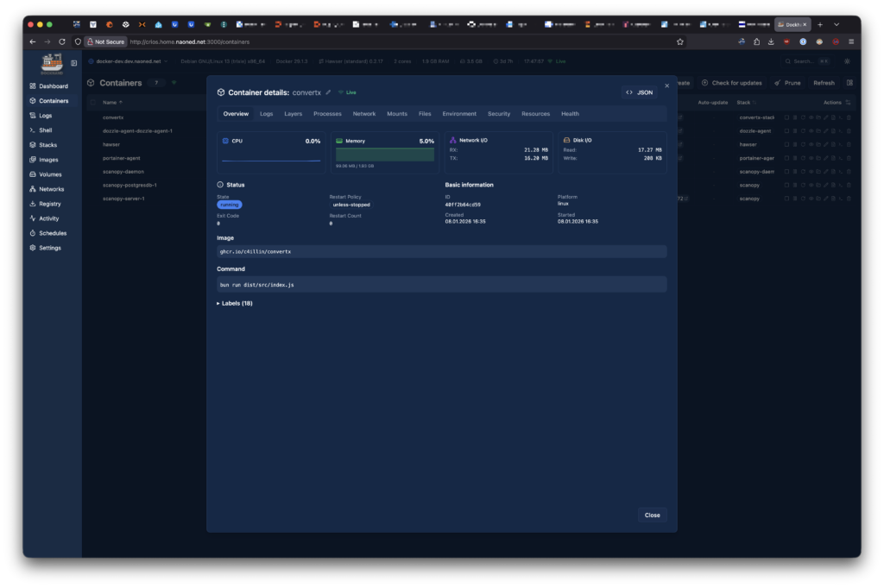Expand the Labels (18) section
The height and width of the screenshot is (588, 884).
[235, 304]
